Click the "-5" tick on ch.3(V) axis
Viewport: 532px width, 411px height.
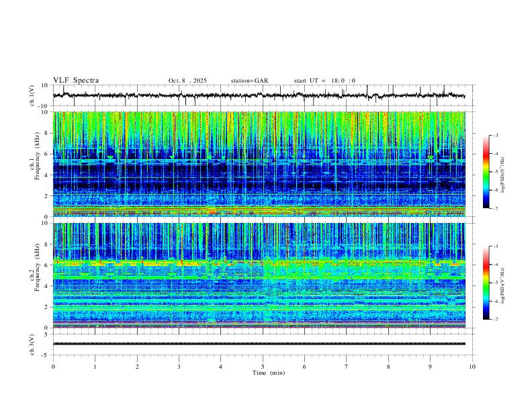click(x=46, y=355)
